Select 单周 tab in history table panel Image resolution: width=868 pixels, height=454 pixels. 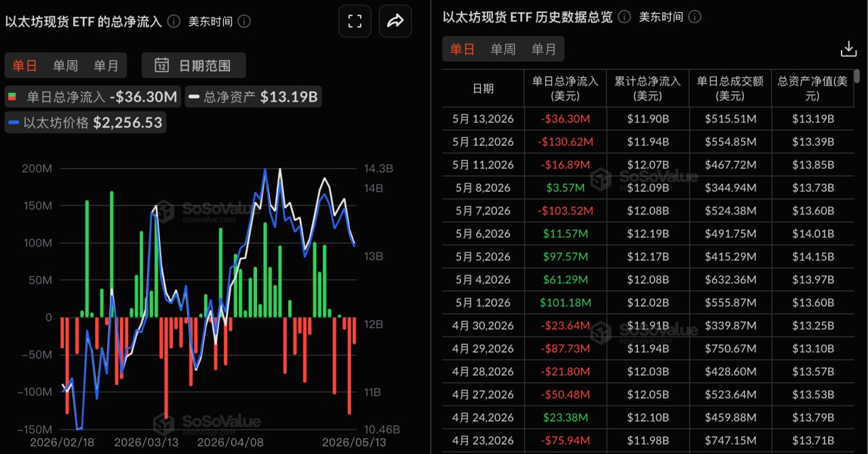pyautogui.click(x=503, y=49)
